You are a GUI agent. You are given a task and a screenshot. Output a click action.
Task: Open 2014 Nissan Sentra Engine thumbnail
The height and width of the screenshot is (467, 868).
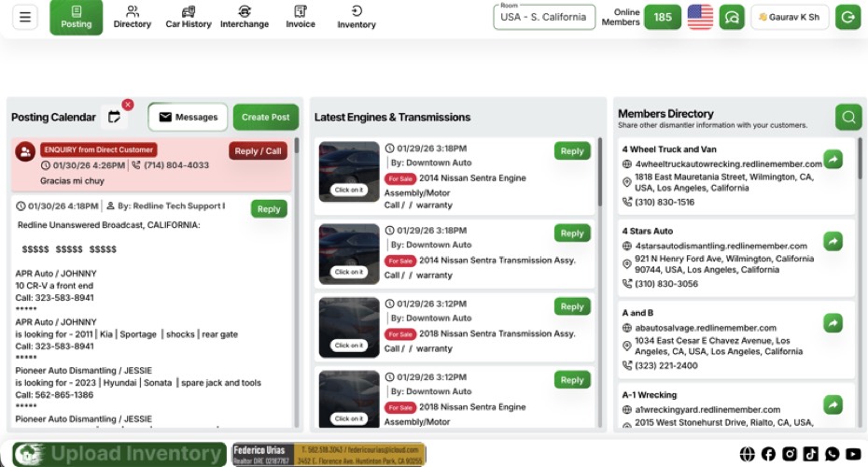coord(349,172)
